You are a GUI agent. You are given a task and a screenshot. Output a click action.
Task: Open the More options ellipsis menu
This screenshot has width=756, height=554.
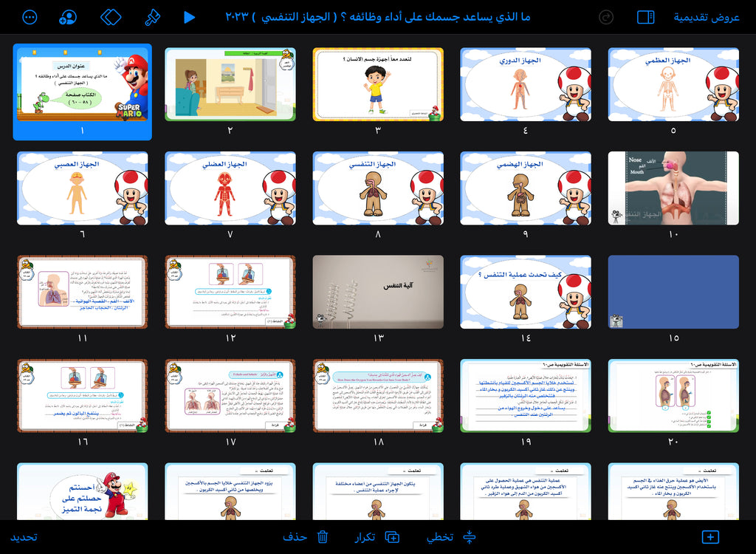[30, 18]
